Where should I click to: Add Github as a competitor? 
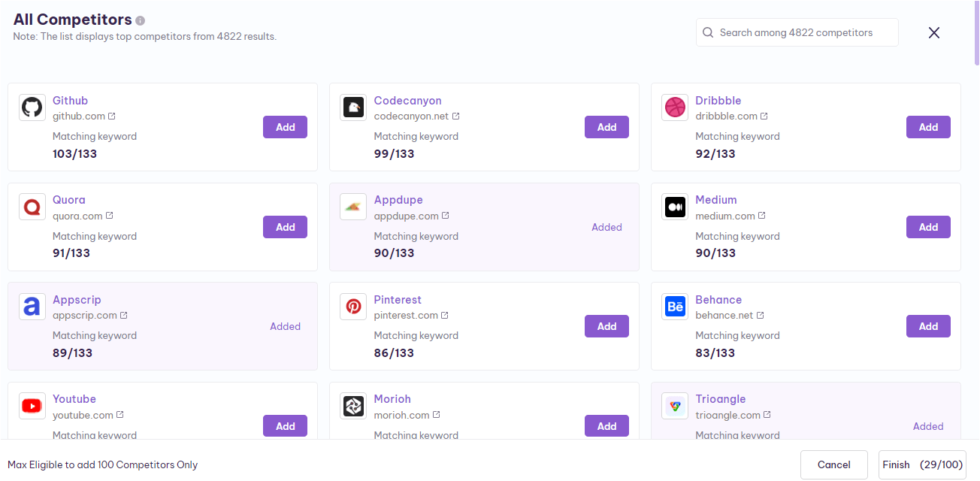click(x=285, y=127)
